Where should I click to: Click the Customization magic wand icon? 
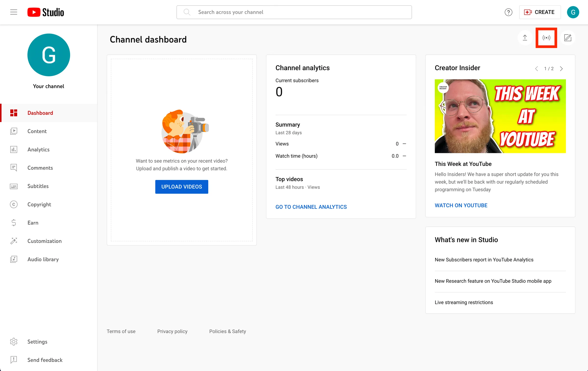(14, 241)
